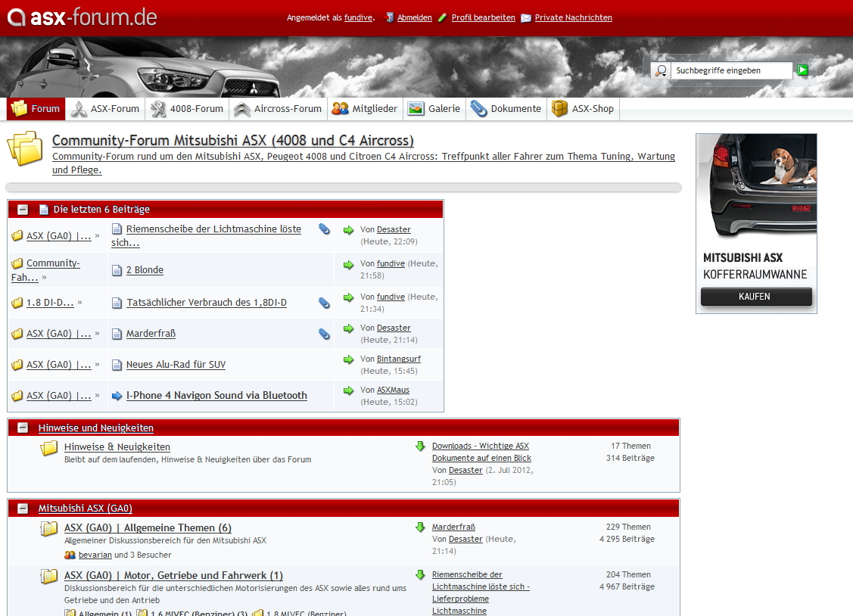
Task: Click document icon next to 2 Blonde
Action: click(x=117, y=270)
